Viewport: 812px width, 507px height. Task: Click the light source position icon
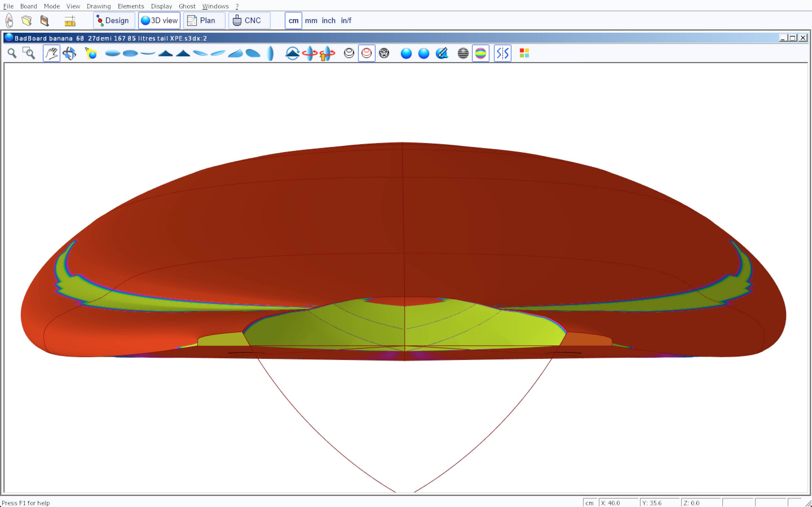[91, 53]
